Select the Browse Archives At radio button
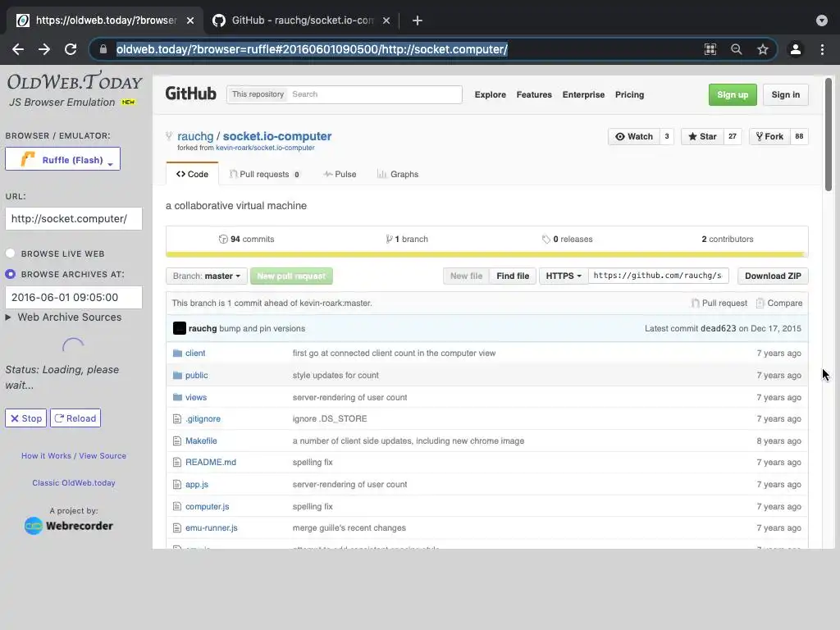840x630 pixels. point(10,274)
